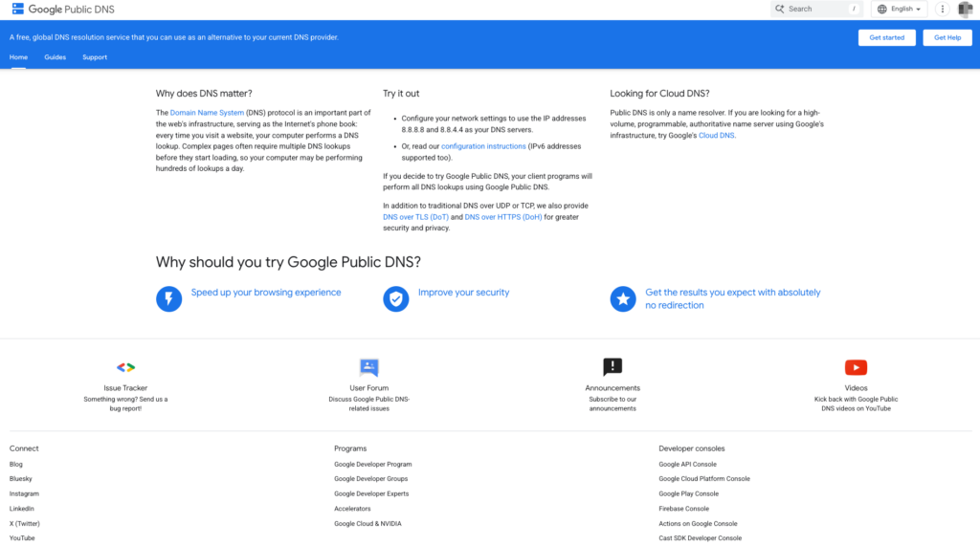Click the 'Looking for Cloud DNS?' heading
Viewport: 980px width, 546px height.
(659, 93)
